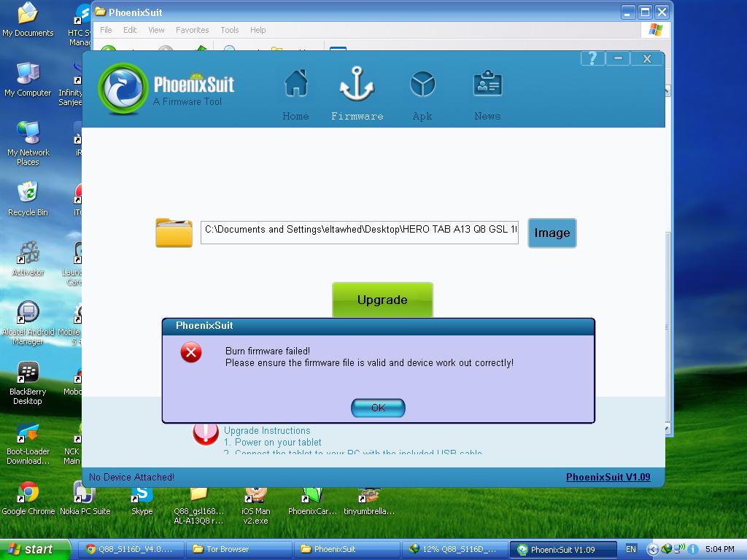This screenshot has width=747, height=560.
Task: Open Favorites menu in Explorer window
Action: tap(193, 30)
